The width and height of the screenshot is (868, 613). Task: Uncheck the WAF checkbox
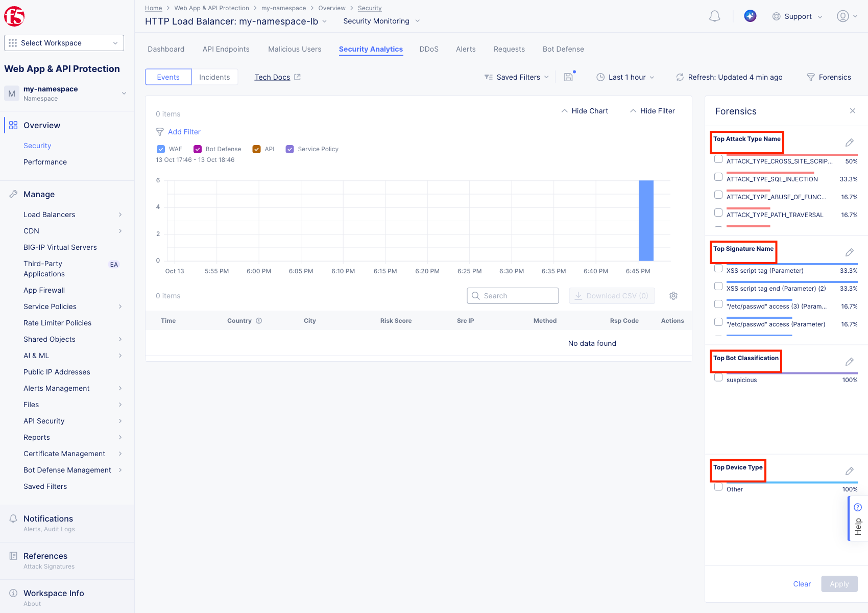point(161,149)
